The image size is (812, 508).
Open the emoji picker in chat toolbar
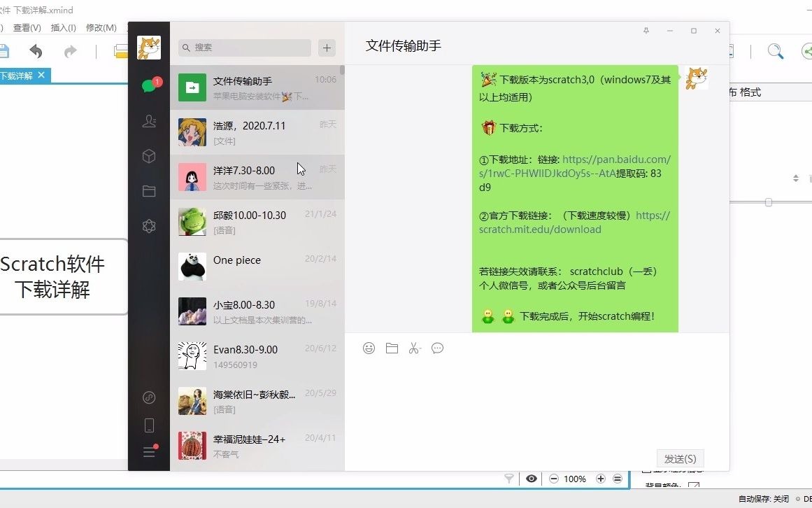click(369, 348)
